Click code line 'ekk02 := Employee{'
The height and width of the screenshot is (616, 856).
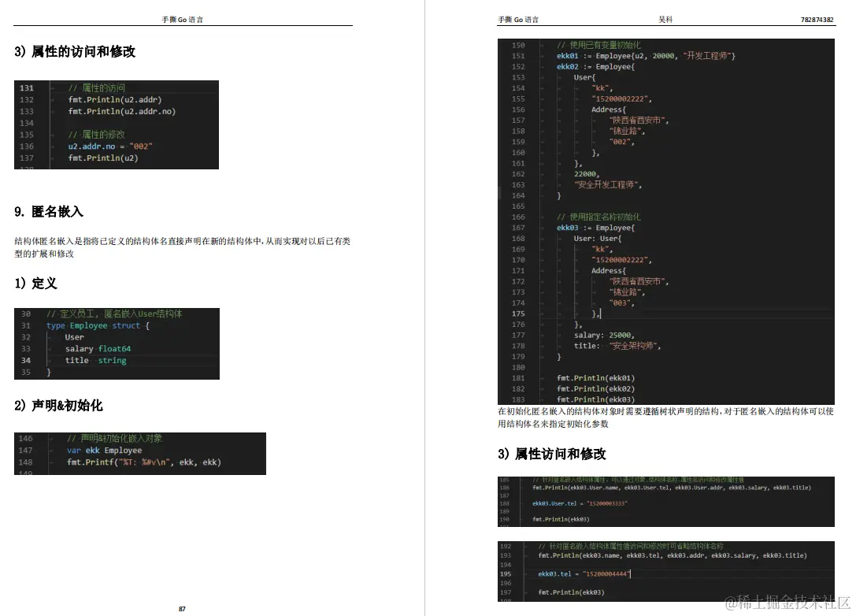point(595,67)
